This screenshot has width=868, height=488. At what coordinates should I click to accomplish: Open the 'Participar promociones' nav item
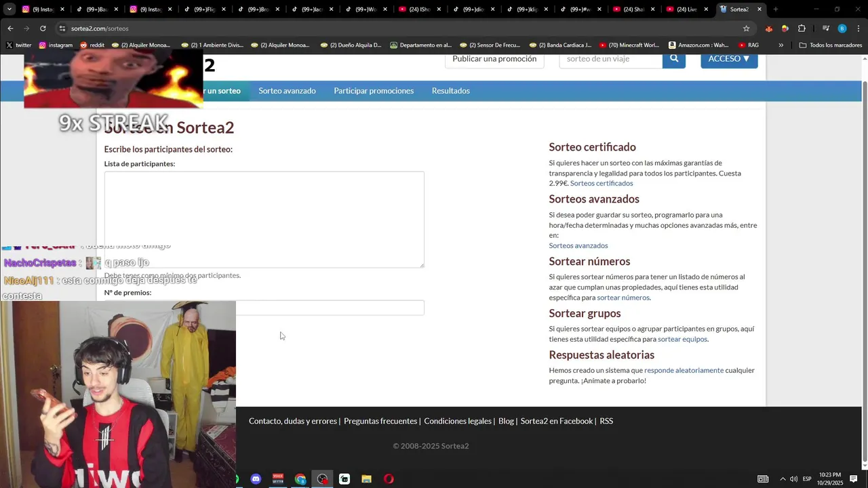pos(374,91)
